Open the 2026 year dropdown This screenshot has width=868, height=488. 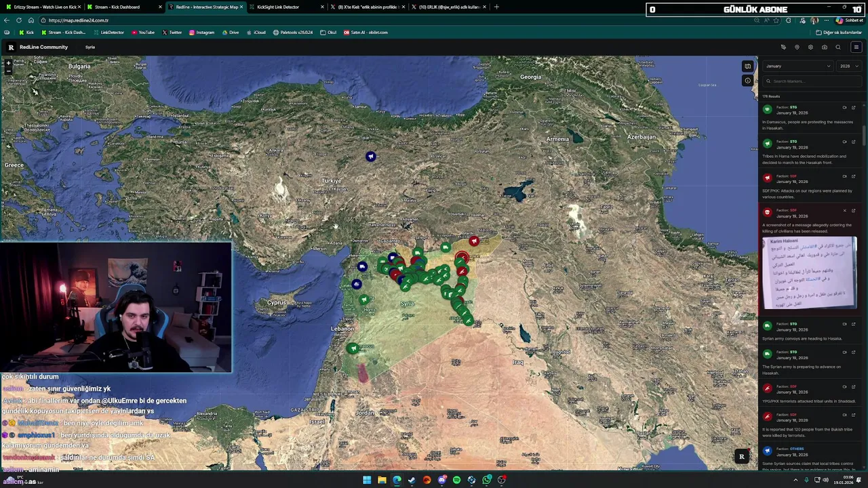[x=849, y=66]
